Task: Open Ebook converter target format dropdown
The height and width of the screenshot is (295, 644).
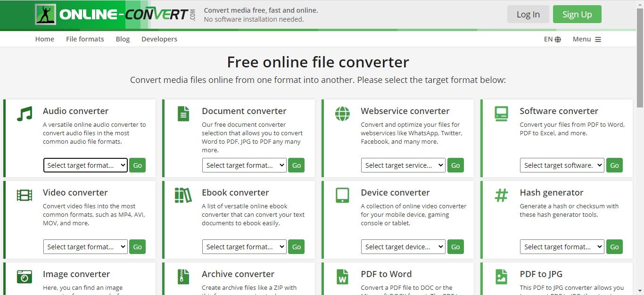Action: [x=244, y=247]
